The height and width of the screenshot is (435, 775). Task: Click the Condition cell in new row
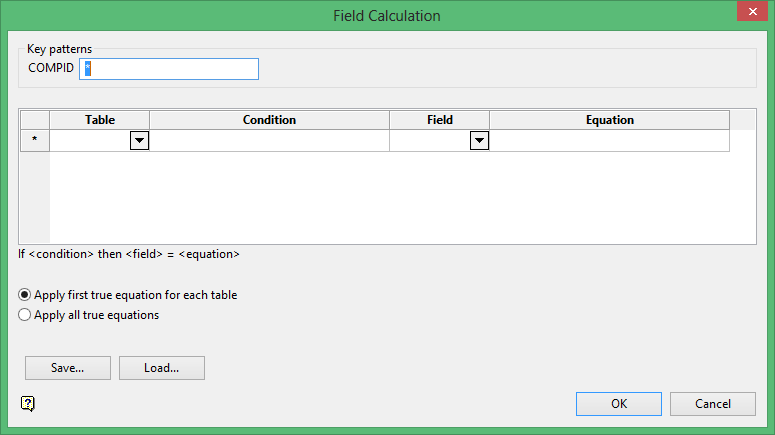click(x=269, y=141)
